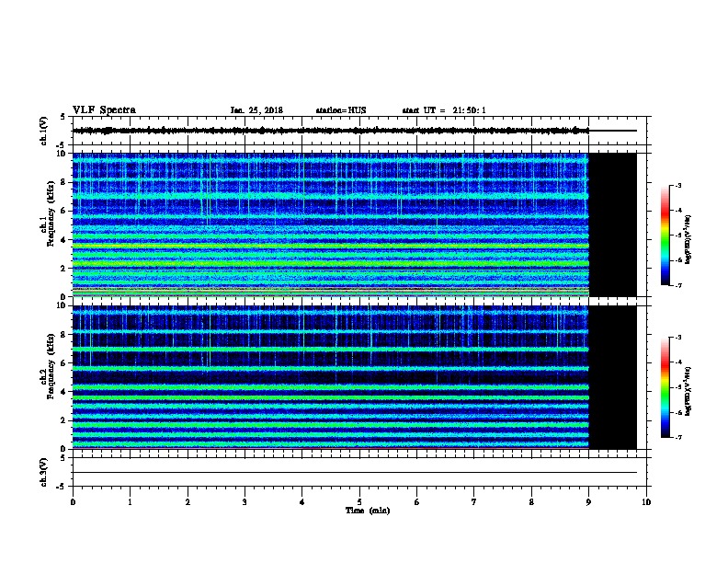The height and width of the screenshot is (563, 728).
Task: Click the "ch.3(V)" axis label
Action: [43, 473]
